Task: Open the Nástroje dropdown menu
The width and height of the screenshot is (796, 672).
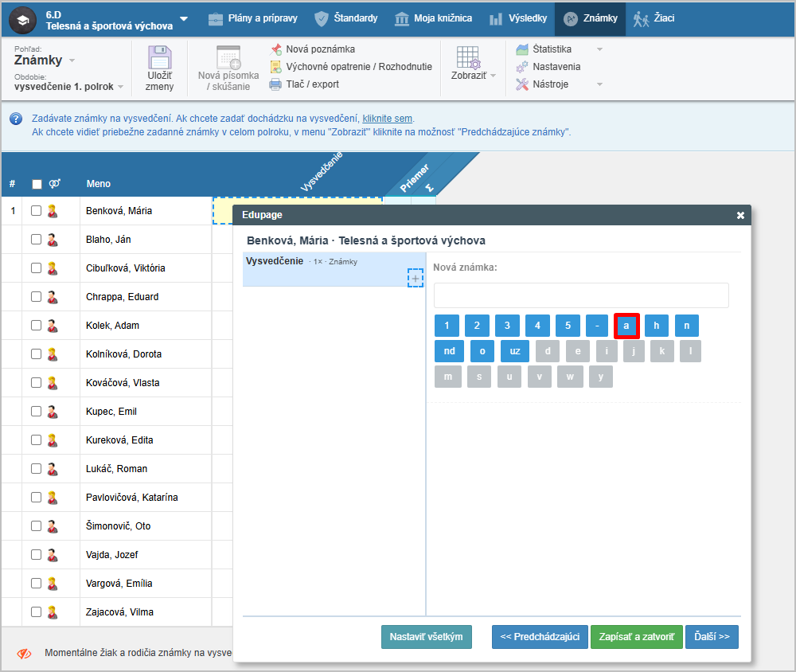Action: click(599, 84)
